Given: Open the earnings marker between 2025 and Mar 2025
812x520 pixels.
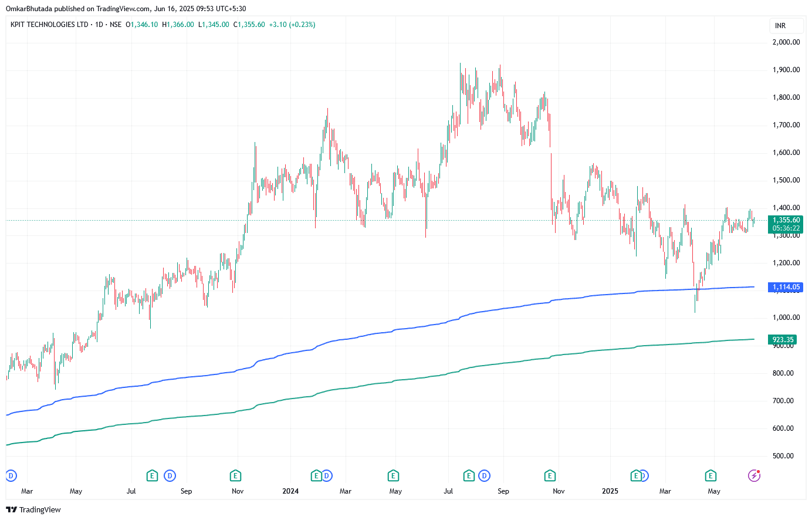Looking at the screenshot, I should (635, 475).
